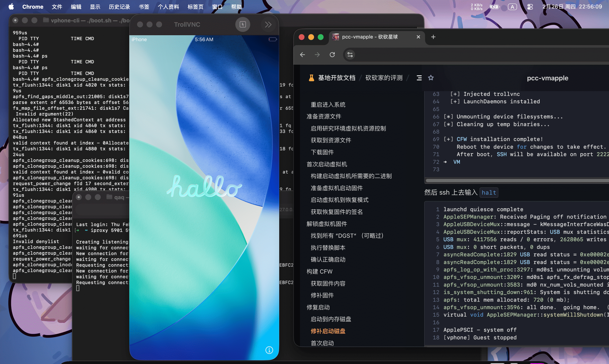Open the 历史记录 menu in the menu bar

click(119, 7)
